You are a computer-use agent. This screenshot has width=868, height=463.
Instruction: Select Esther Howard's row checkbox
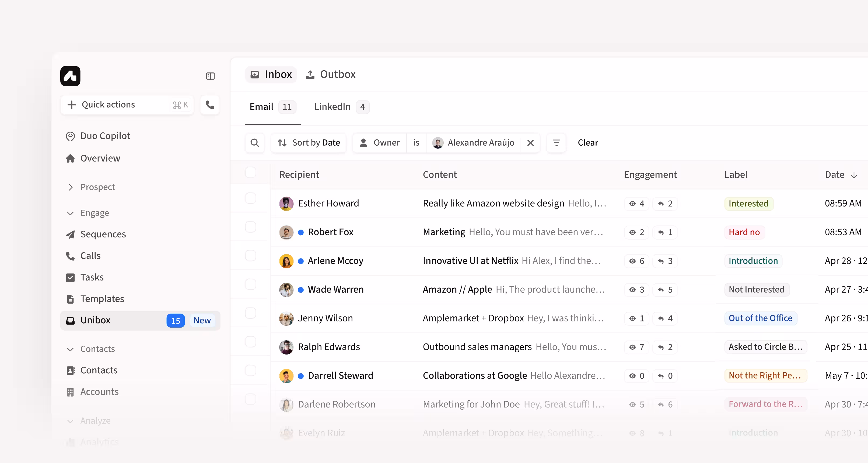pyautogui.click(x=250, y=198)
